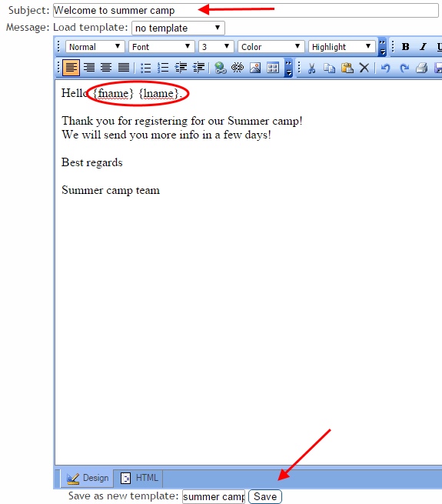Click the insert image icon
This screenshot has height=504, width=442.
click(x=255, y=68)
